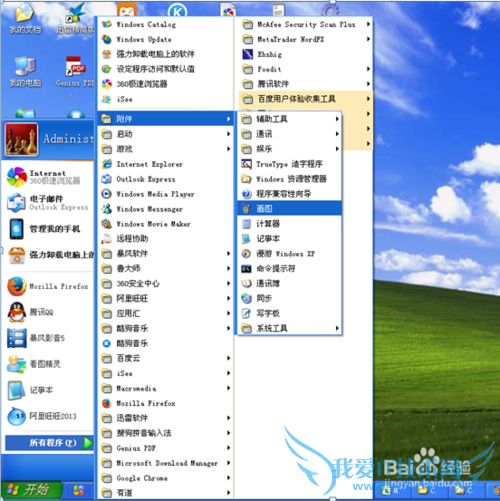This screenshot has height=501, width=500.
Task: Open 腾讯软件 folder
Action: point(306,84)
